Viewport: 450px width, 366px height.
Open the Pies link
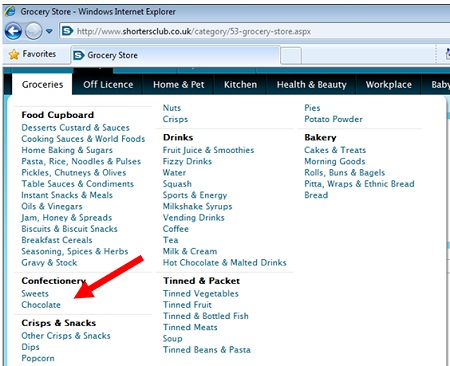pyautogui.click(x=312, y=108)
